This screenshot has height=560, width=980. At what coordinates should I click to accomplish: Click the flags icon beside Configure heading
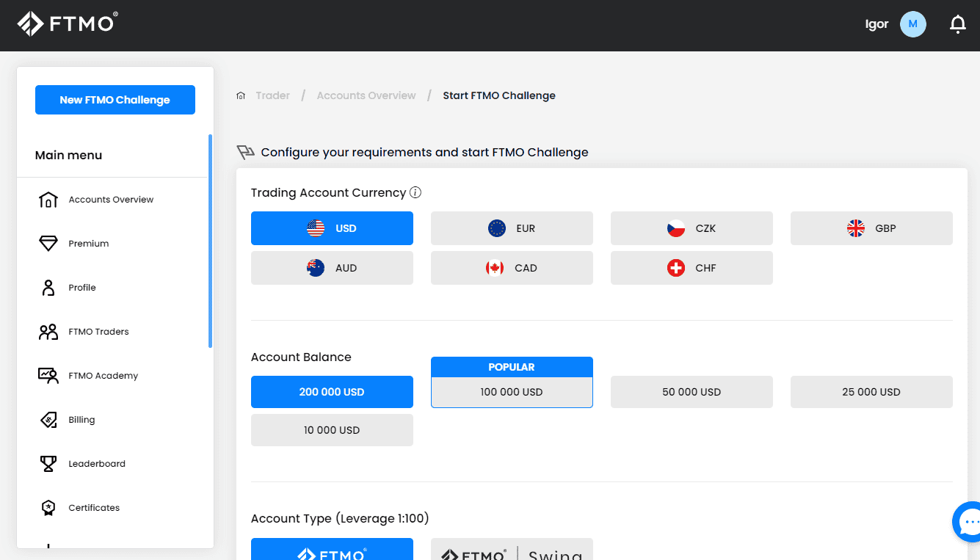tap(245, 153)
